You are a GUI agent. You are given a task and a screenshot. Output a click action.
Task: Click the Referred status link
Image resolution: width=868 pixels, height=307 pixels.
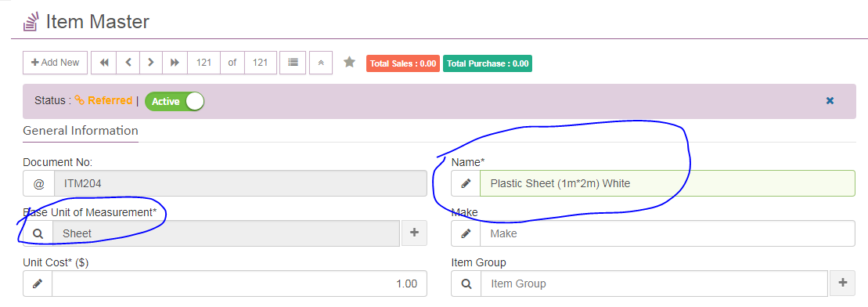click(x=103, y=100)
